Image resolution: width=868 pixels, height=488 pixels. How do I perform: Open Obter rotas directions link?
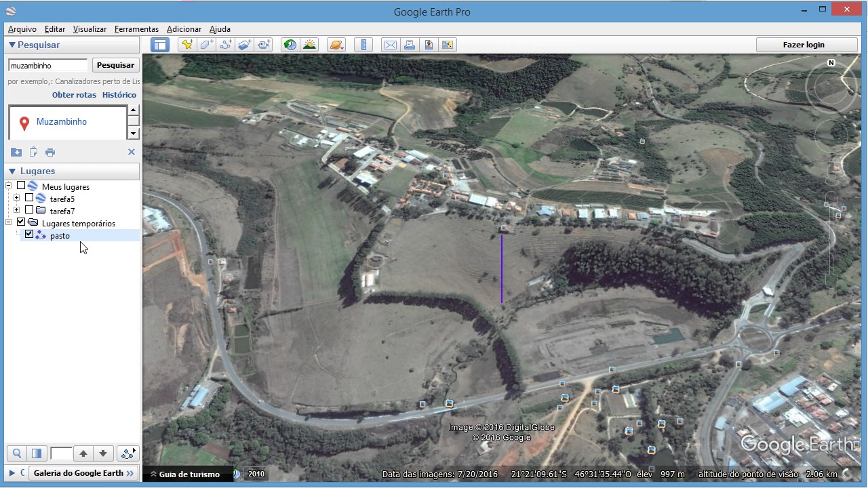point(74,95)
